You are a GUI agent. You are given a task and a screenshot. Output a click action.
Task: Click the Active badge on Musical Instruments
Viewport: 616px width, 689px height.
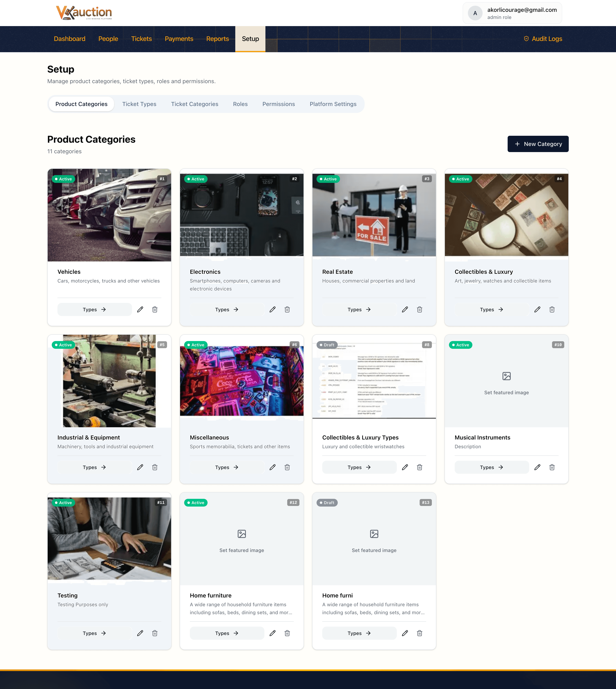[461, 345]
